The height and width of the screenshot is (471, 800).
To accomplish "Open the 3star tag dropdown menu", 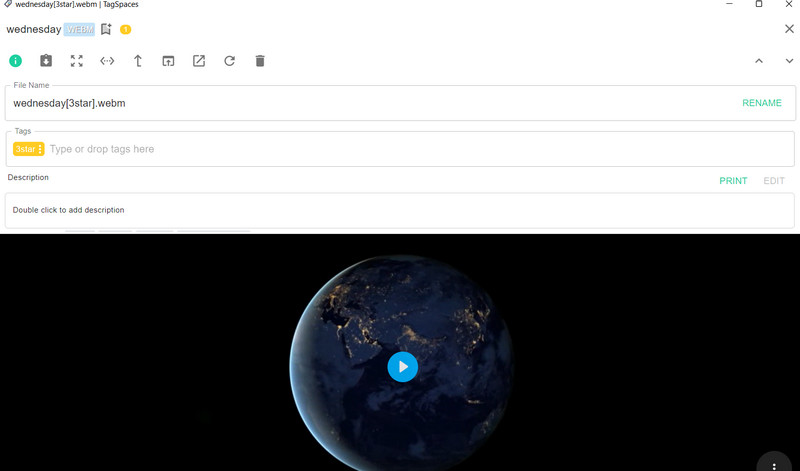I will click(40, 149).
